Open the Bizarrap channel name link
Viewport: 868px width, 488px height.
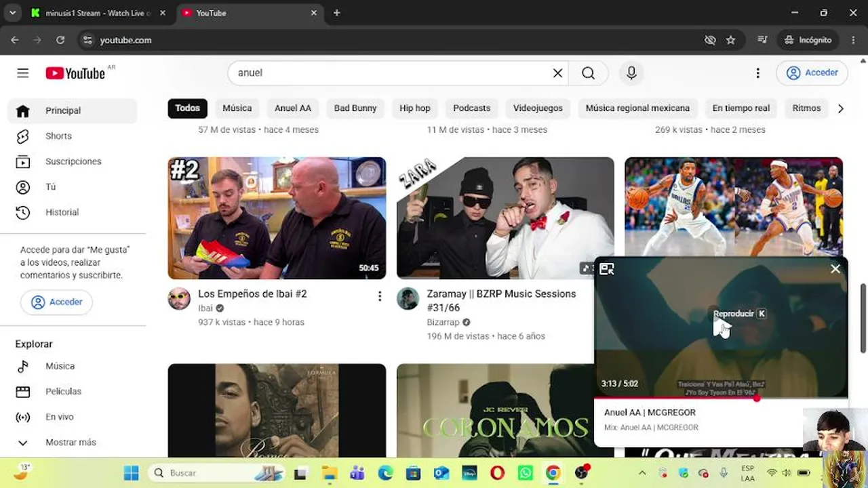coord(443,323)
